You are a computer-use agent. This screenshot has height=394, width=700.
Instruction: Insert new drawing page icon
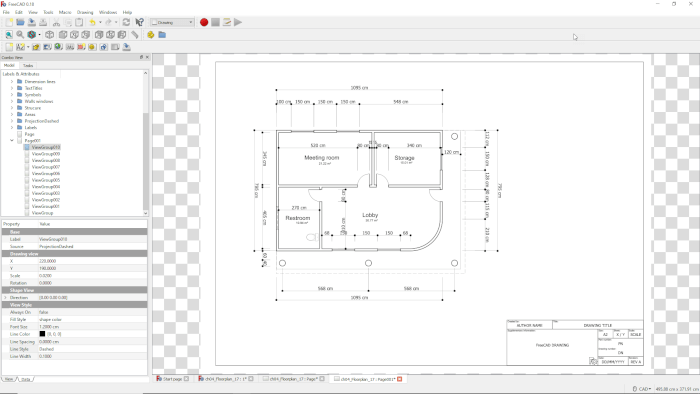(x=9, y=47)
